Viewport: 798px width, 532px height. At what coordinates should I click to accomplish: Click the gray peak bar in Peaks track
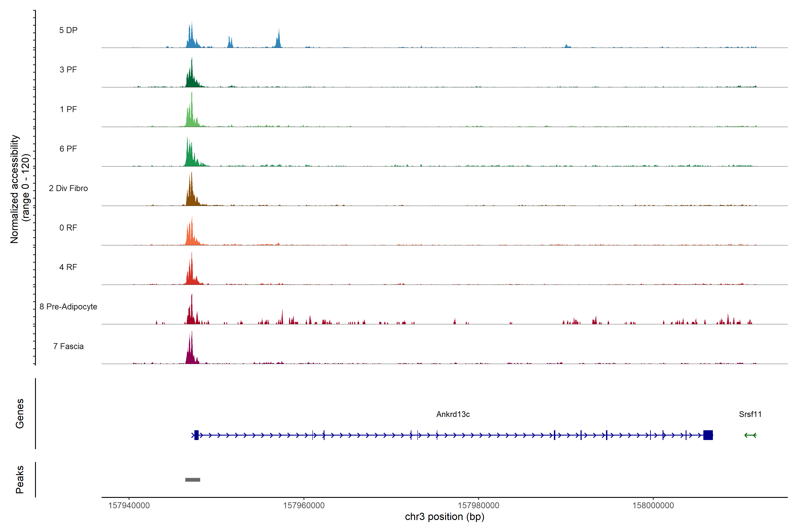point(192,479)
